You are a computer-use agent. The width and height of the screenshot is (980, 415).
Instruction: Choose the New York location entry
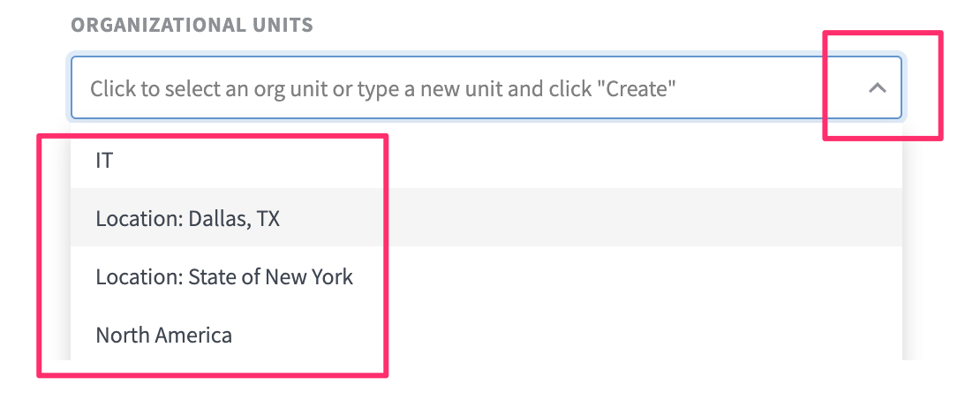486,275
